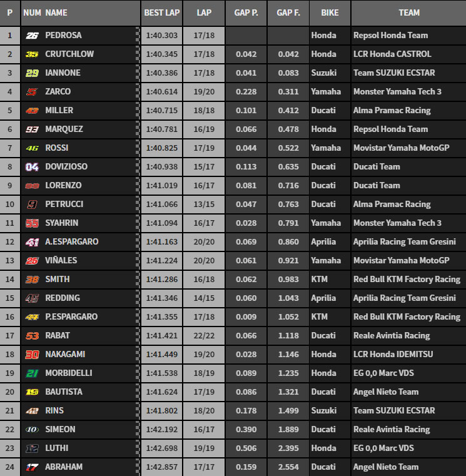The height and width of the screenshot is (476, 466).
Task: Select the rider name VIÑALES
Action: coord(61,260)
